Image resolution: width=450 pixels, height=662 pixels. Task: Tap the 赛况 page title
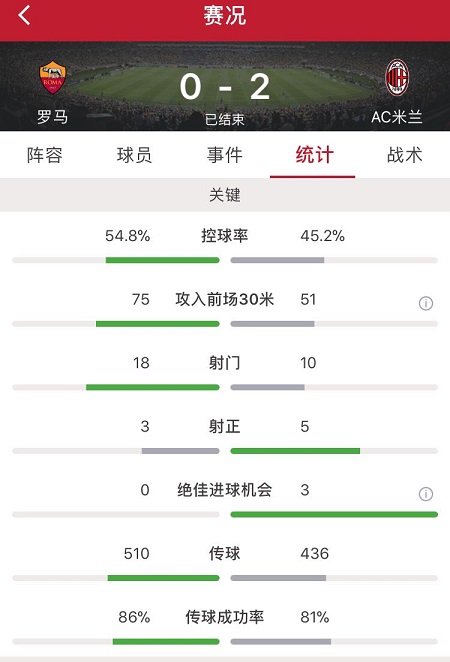tap(225, 15)
